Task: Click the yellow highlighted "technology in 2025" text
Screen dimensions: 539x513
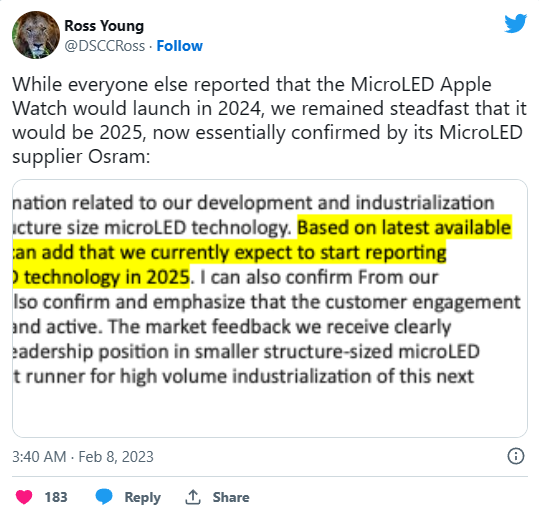Action: coord(107,277)
